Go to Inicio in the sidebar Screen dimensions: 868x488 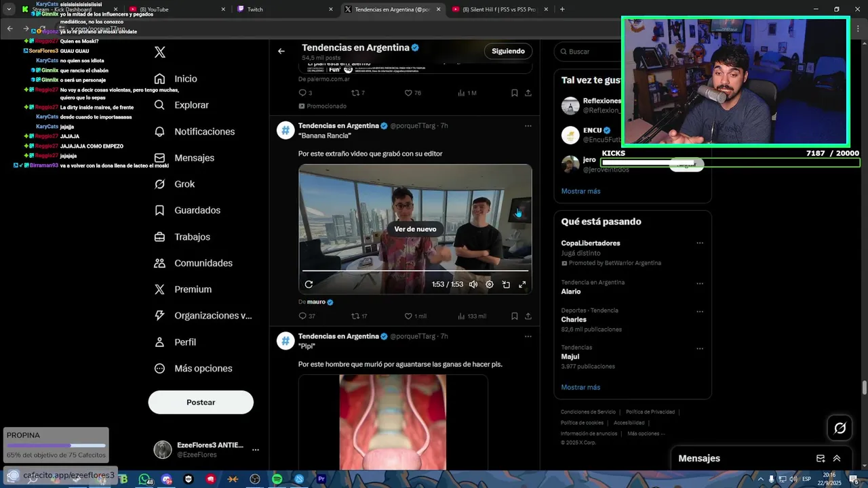point(176,79)
